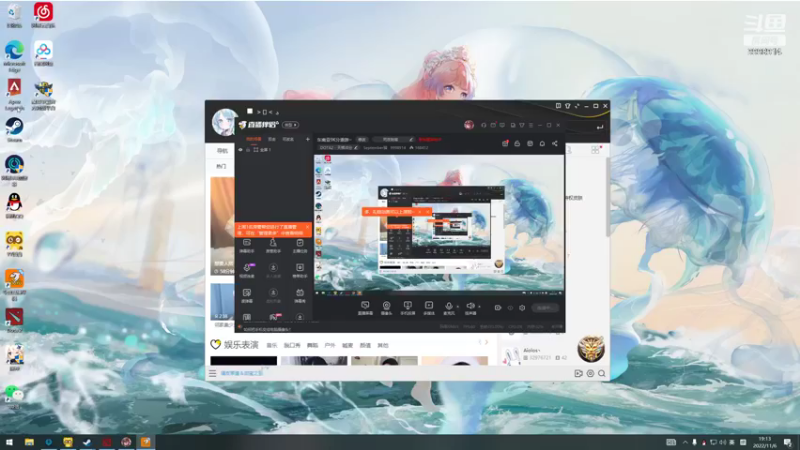Show hidden system tray icons chevron
Screen dimensions: 800x450
[685, 442]
